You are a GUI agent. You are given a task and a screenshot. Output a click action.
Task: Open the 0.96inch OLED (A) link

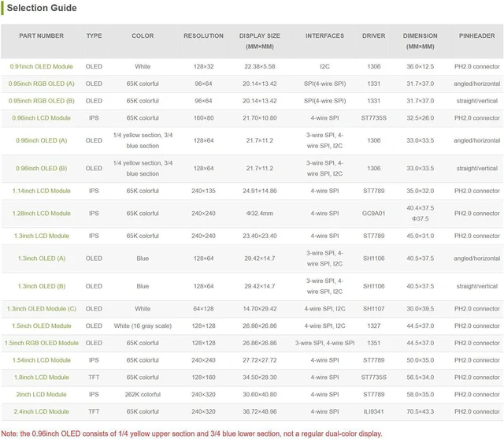click(x=42, y=140)
